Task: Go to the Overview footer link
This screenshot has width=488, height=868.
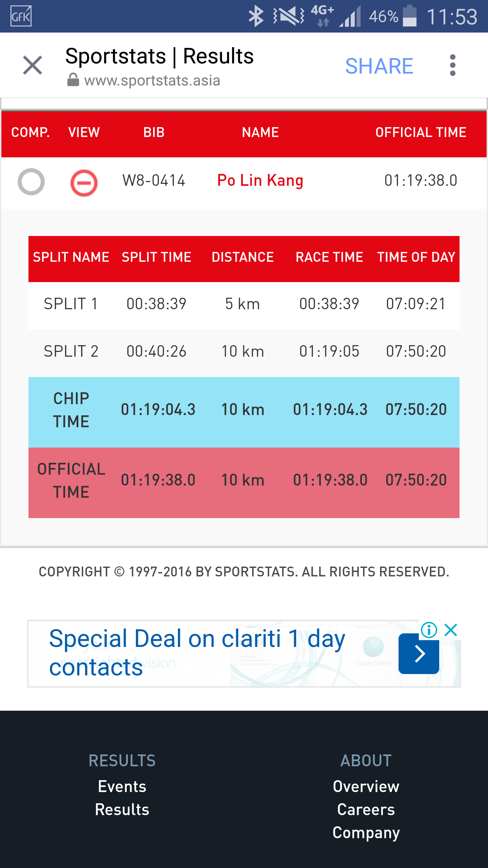Action: click(x=366, y=787)
